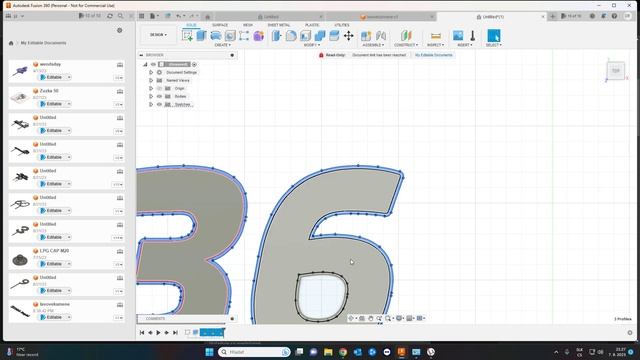Switch to the Utilities tab

[x=342, y=25]
